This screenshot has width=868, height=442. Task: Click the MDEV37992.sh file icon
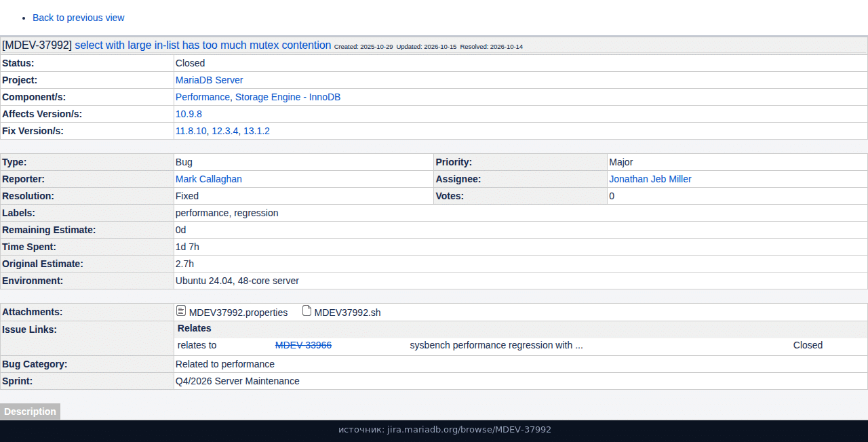click(x=307, y=310)
